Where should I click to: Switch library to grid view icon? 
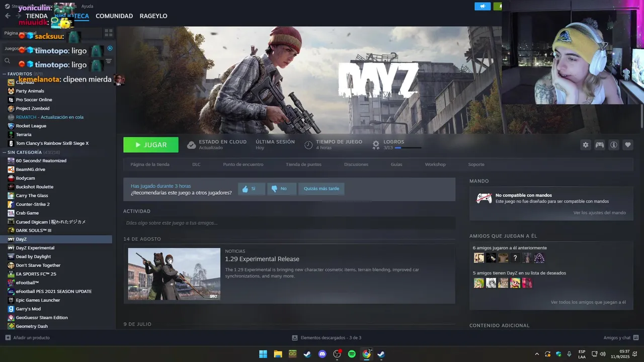(x=109, y=33)
